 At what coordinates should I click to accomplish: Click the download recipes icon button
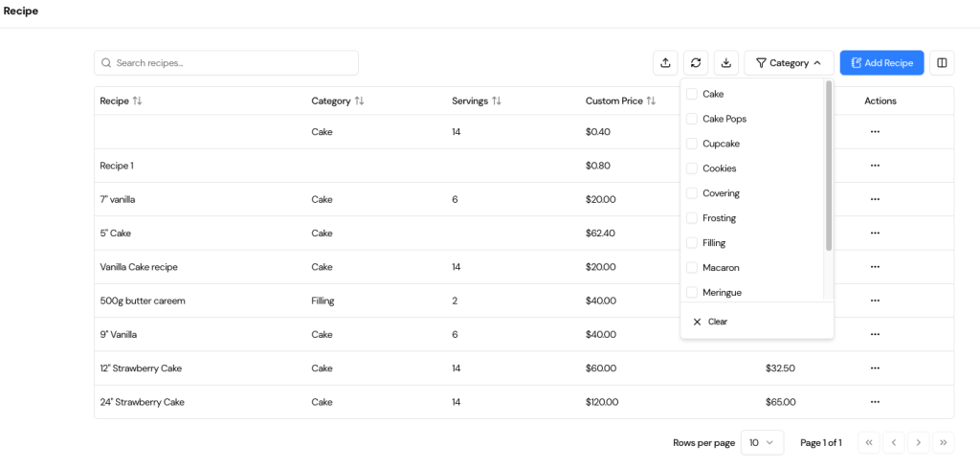click(x=726, y=63)
